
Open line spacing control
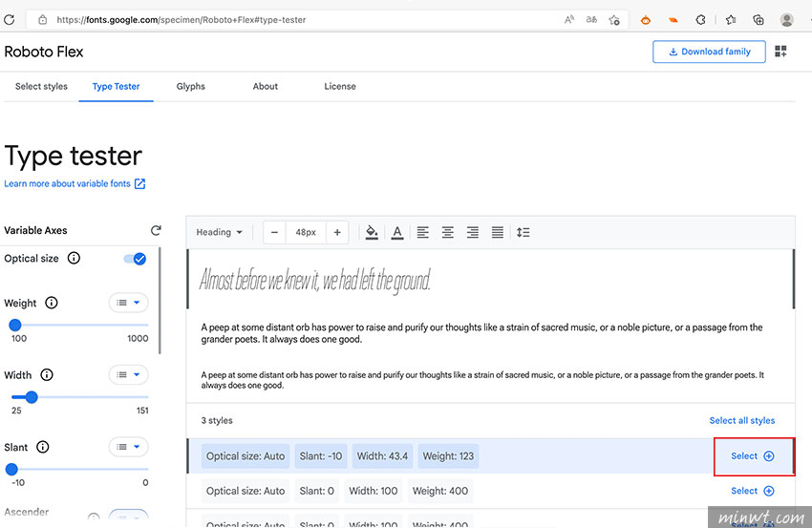click(524, 232)
